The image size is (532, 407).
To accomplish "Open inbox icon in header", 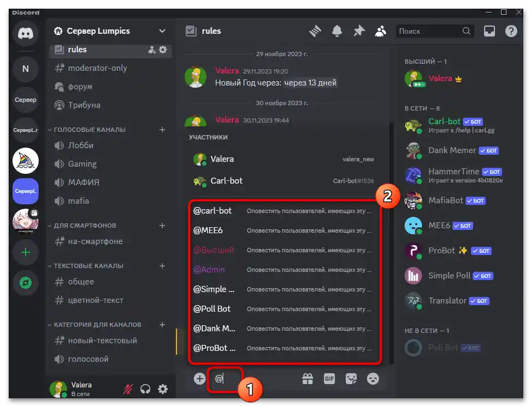I will [x=489, y=31].
